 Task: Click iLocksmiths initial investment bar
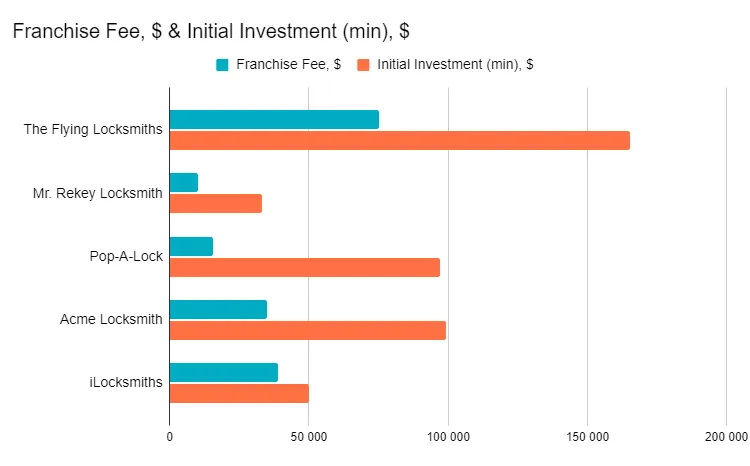[239, 393]
